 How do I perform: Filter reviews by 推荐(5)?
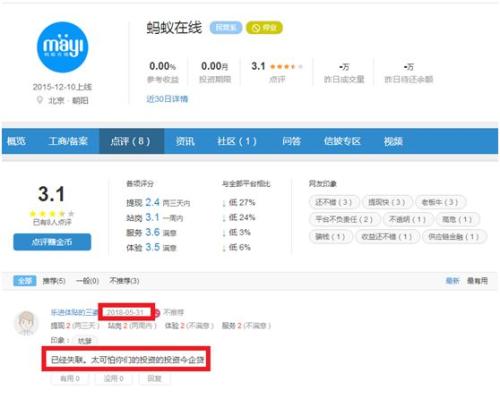[x=54, y=281]
